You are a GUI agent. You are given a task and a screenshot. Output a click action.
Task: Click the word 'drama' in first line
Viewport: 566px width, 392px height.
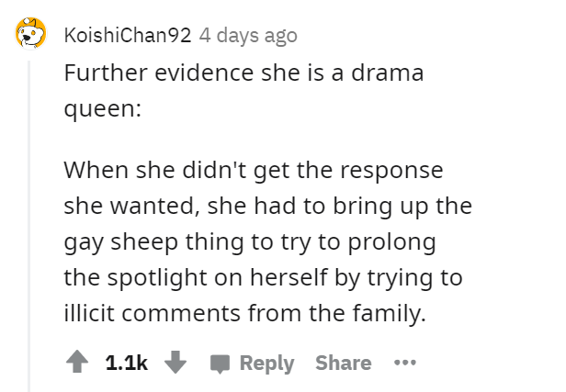click(388, 73)
